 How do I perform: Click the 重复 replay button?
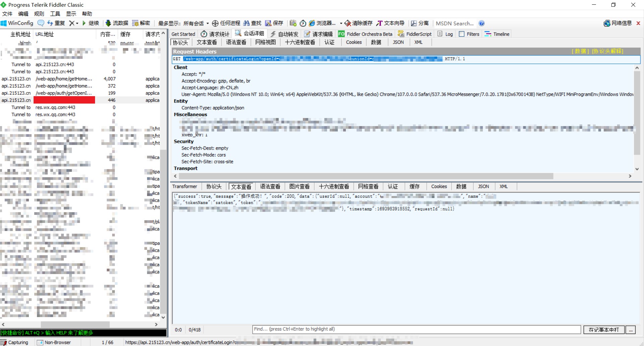pyautogui.click(x=56, y=23)
